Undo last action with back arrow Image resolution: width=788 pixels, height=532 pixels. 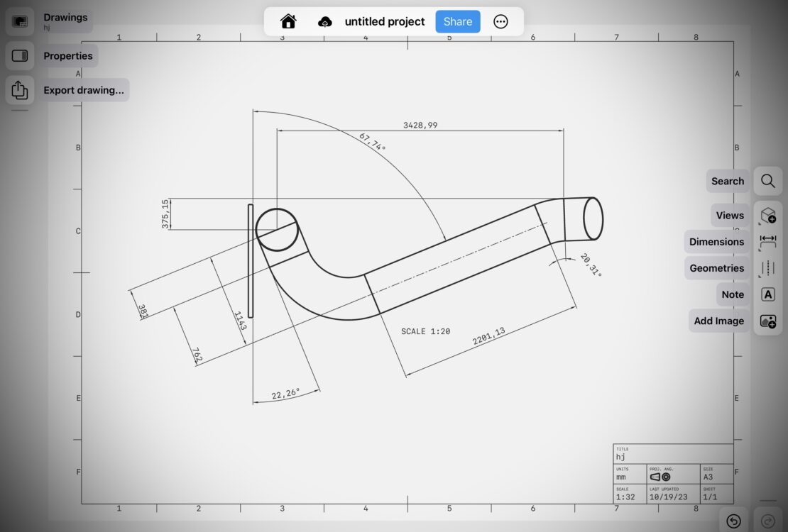tap(734, 521)
